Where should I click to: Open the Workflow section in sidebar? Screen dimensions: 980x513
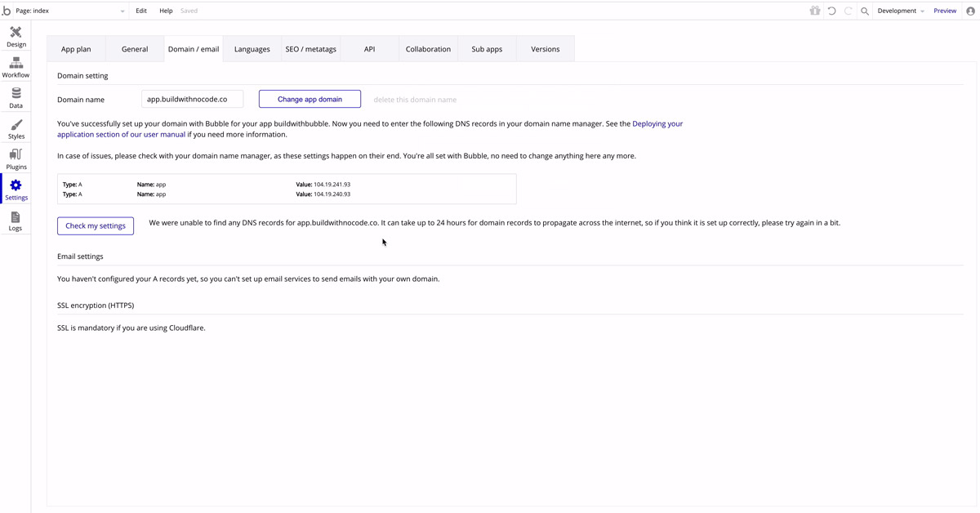[x=16, y=68]
